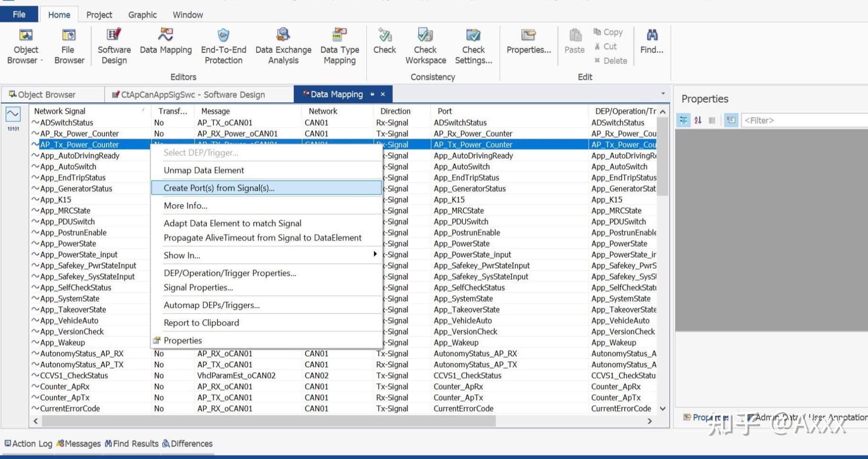Expand the Object Browser dropdown arrow
The height and width of the screenshot is (459, 868).
coord(42,61)
